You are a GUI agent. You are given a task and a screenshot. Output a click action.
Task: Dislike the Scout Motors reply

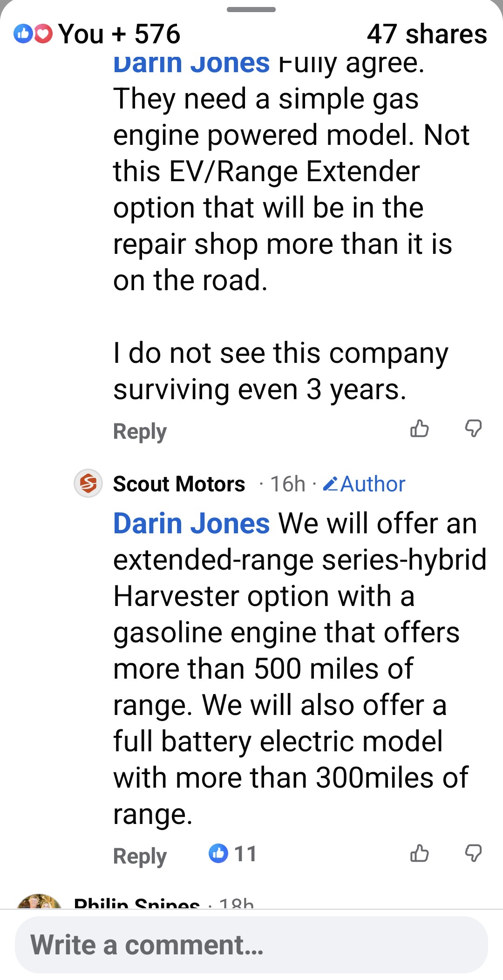(473, 853)
